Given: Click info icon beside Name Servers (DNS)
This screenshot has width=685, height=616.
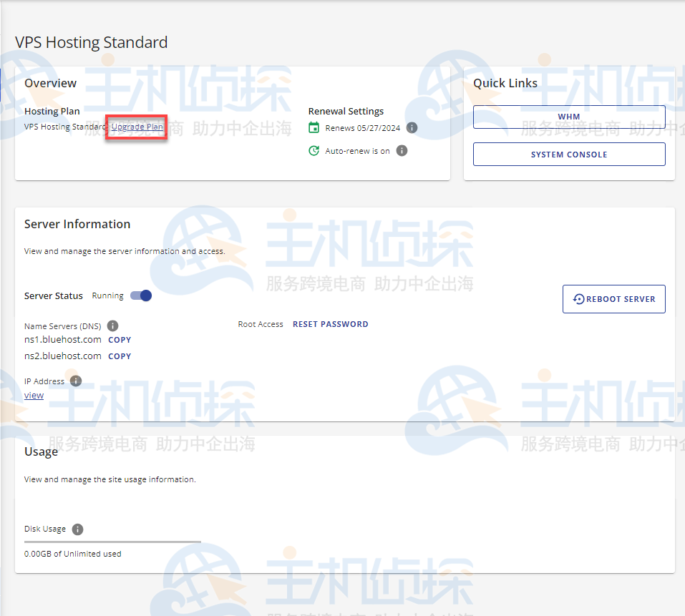Looking at the screenshot, I should coord(112,326).
